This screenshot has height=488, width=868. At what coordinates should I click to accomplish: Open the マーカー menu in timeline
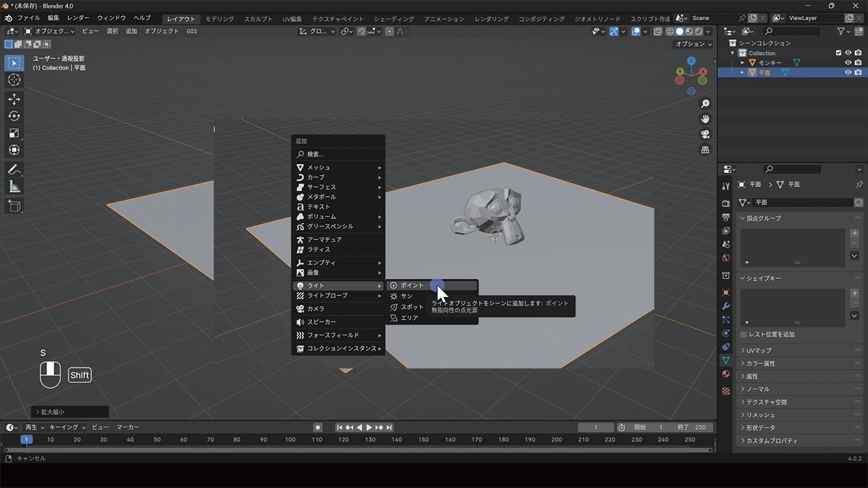pyautogui.click(x=128, y=427)
